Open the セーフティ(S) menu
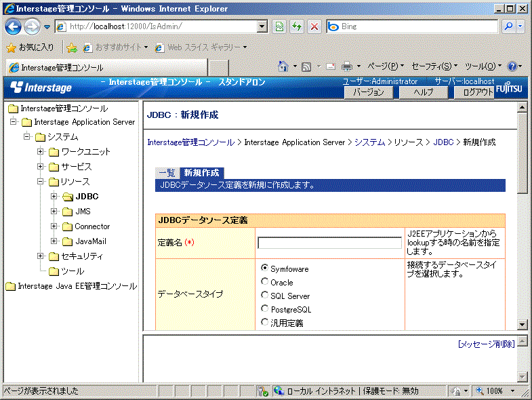 (x=434, y=66)
